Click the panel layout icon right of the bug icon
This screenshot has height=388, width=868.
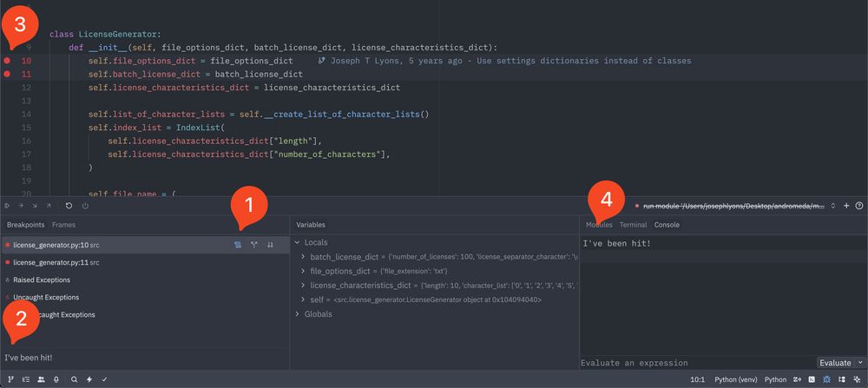coord(841,379)
